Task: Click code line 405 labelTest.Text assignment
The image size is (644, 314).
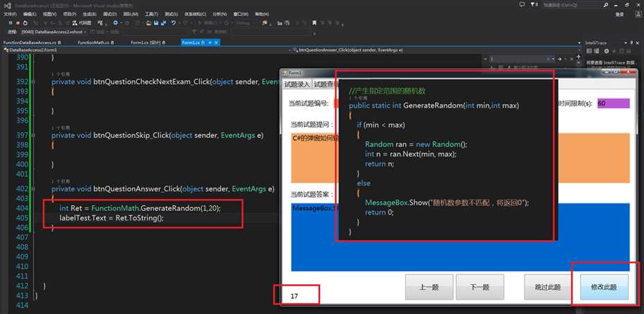Action: [x=112, y=218]
